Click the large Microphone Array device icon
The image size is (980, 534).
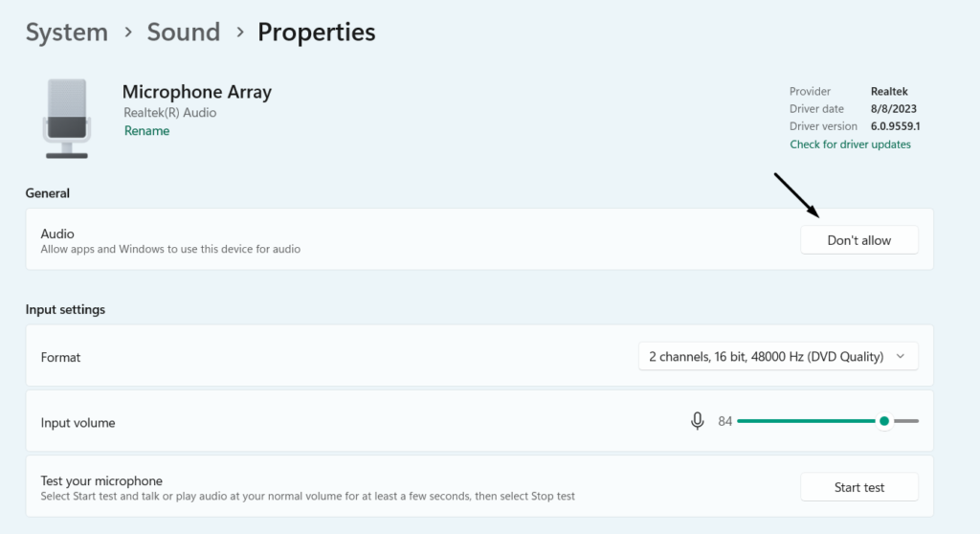(66, 119)
